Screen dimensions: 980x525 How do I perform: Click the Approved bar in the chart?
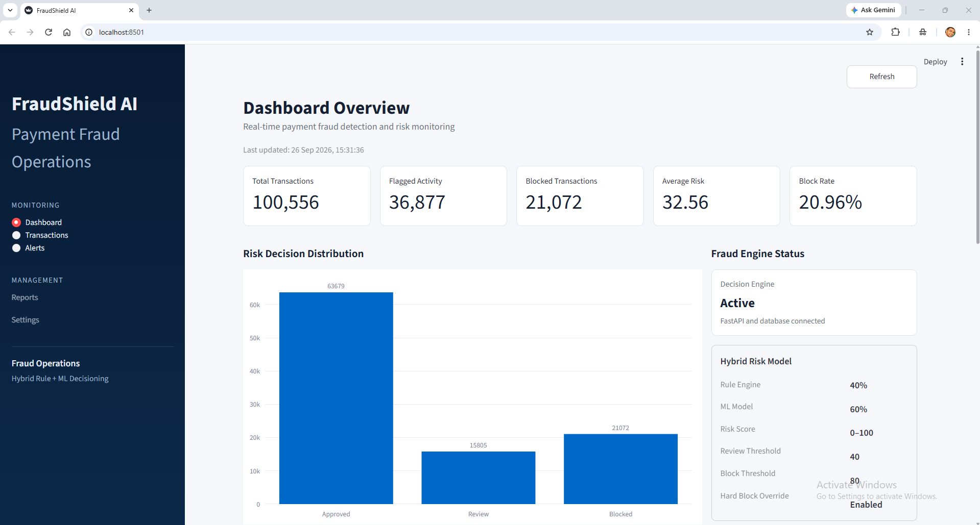[336, 398]
